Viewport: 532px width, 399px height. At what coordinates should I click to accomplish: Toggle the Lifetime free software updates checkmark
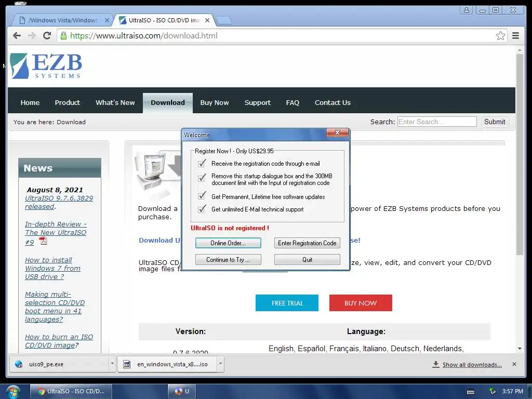coord(202,196)
